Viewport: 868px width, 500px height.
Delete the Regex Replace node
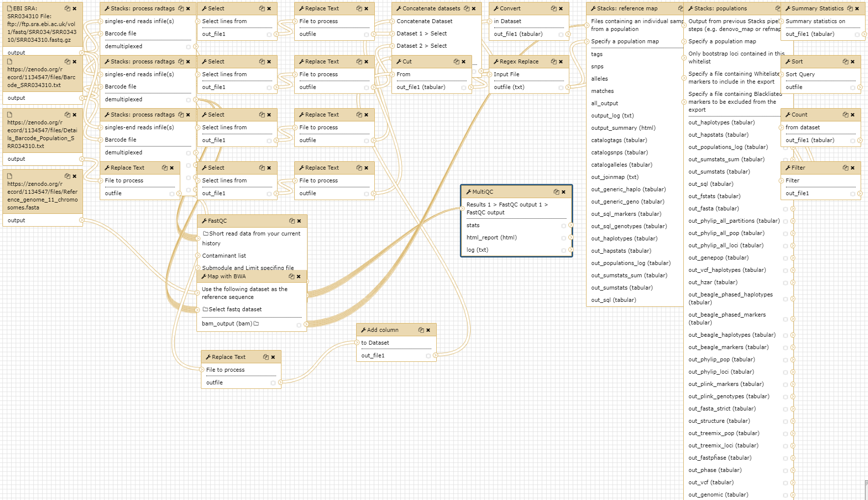point(561,61)
